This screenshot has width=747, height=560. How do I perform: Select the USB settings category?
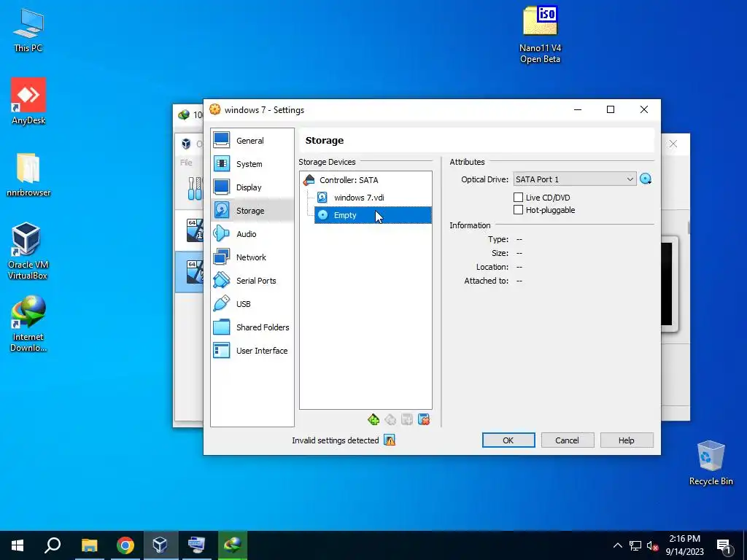pyautogui.click(x=252, y=304)
